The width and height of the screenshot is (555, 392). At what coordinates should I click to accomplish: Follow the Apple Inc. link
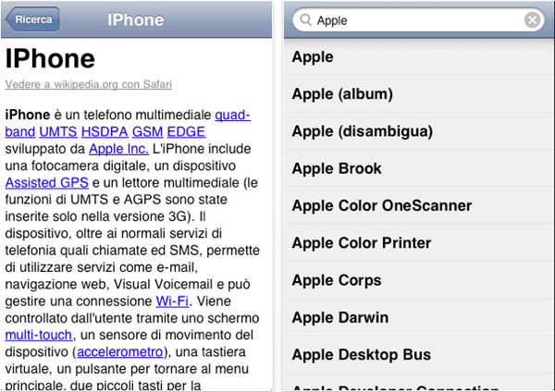click(x=118, y=149)
